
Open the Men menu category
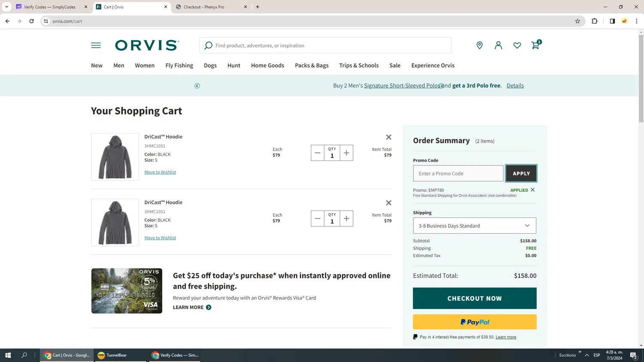[119, 66]
